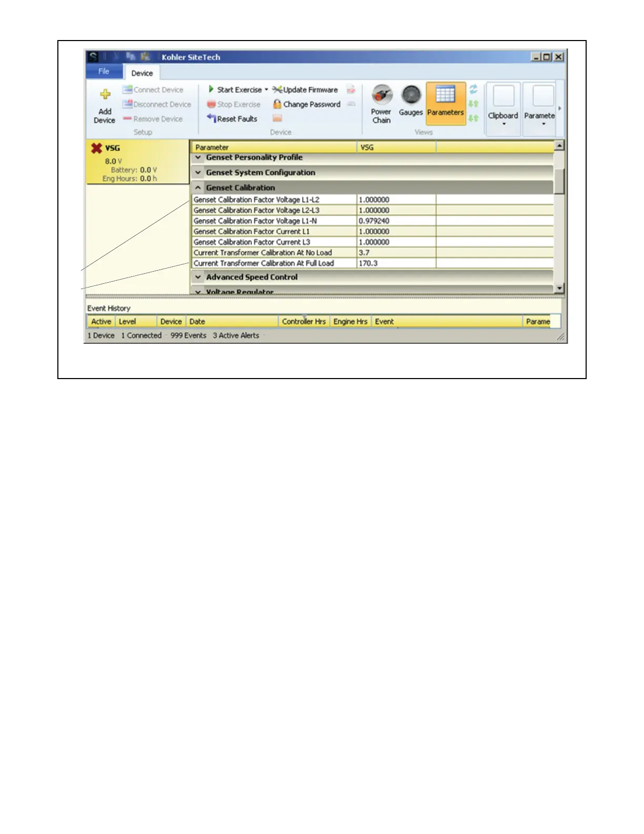Click the 999 Events status entry
Screen dimensions: 644x834
(188, 335)
